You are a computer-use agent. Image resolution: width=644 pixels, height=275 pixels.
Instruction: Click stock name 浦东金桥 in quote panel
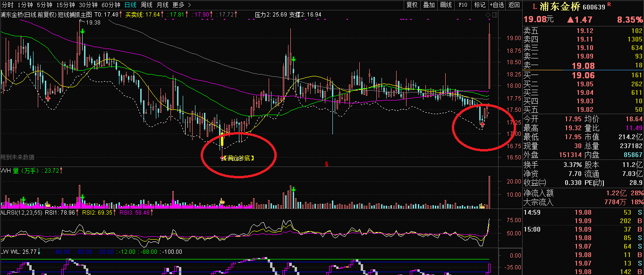(x=560, y=7)
